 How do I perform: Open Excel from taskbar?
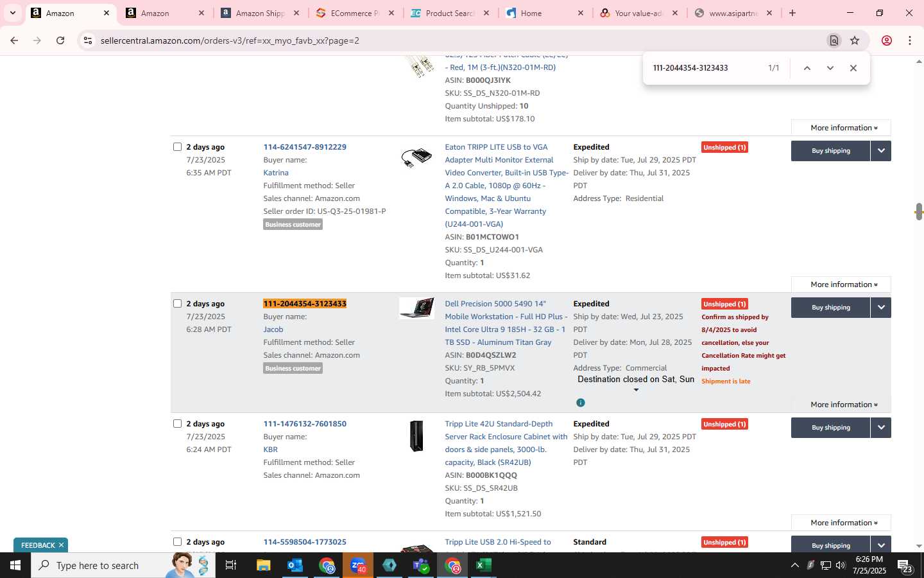coord(484,565)
